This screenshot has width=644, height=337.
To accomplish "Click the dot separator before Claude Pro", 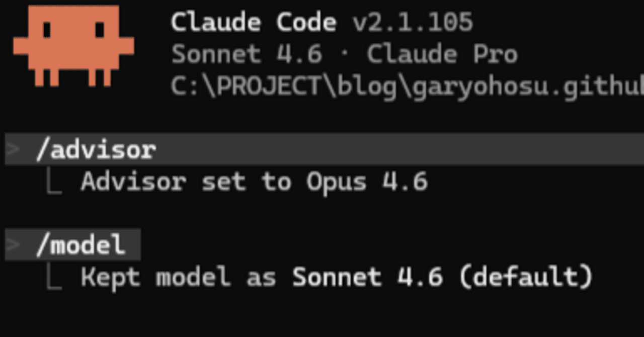I will click(344, 54).
